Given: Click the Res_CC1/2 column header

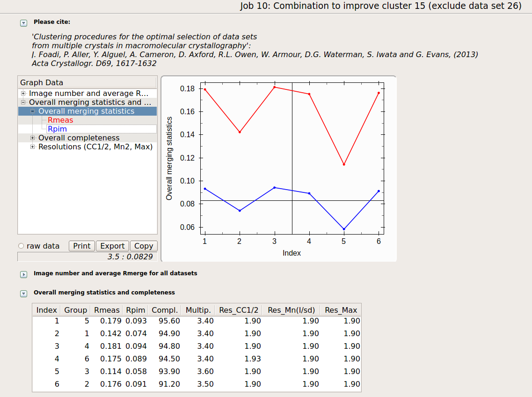Looking at the screenshot, I should tap(239, 310).
